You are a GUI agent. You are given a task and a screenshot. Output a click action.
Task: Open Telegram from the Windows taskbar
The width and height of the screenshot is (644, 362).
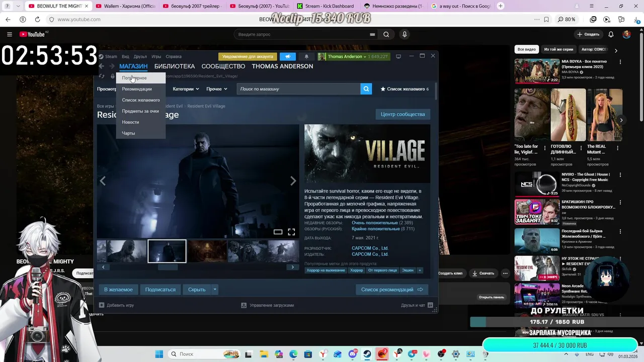(412, 354)
